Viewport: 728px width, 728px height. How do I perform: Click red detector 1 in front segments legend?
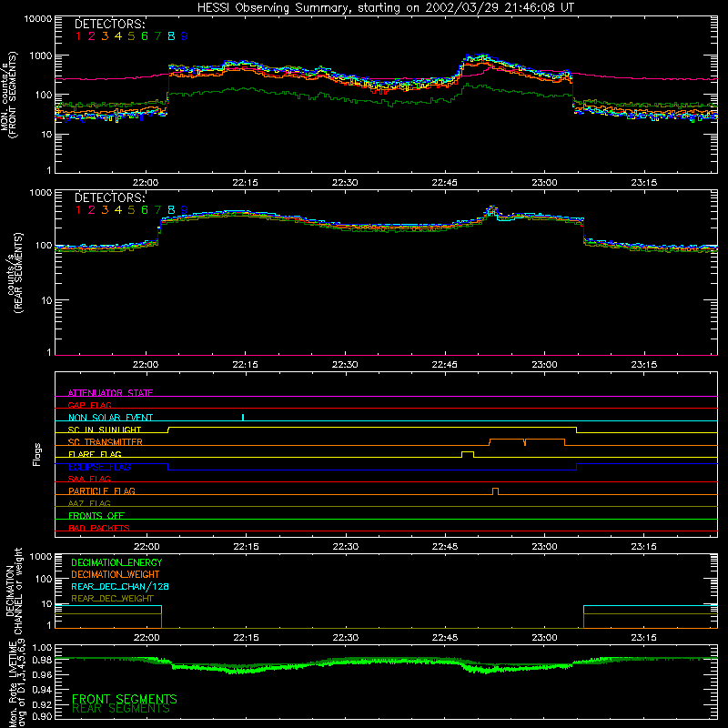pos(78,36)
